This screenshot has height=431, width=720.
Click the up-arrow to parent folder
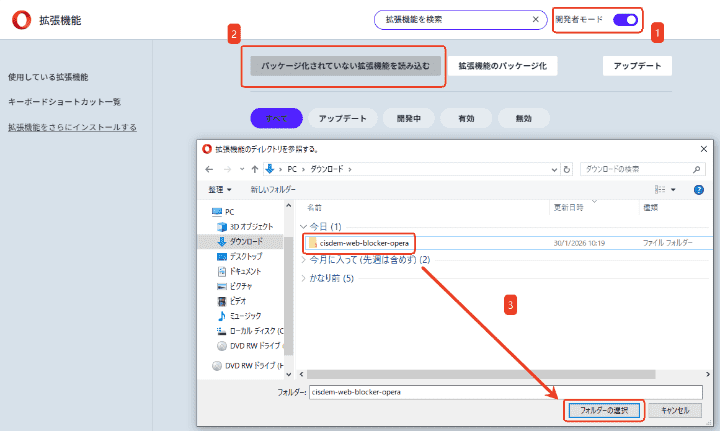(x=252, y=170)
